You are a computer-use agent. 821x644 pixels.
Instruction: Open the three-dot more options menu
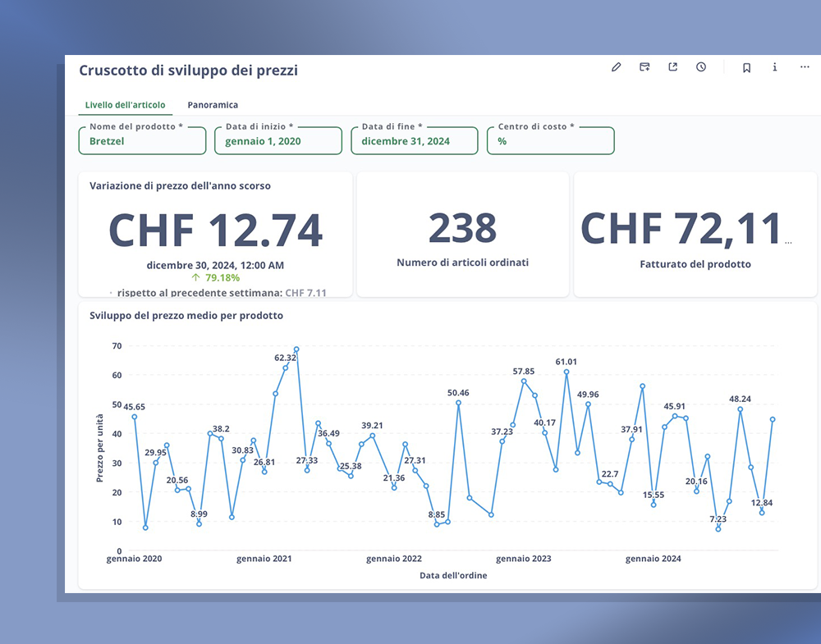(805, 67)
